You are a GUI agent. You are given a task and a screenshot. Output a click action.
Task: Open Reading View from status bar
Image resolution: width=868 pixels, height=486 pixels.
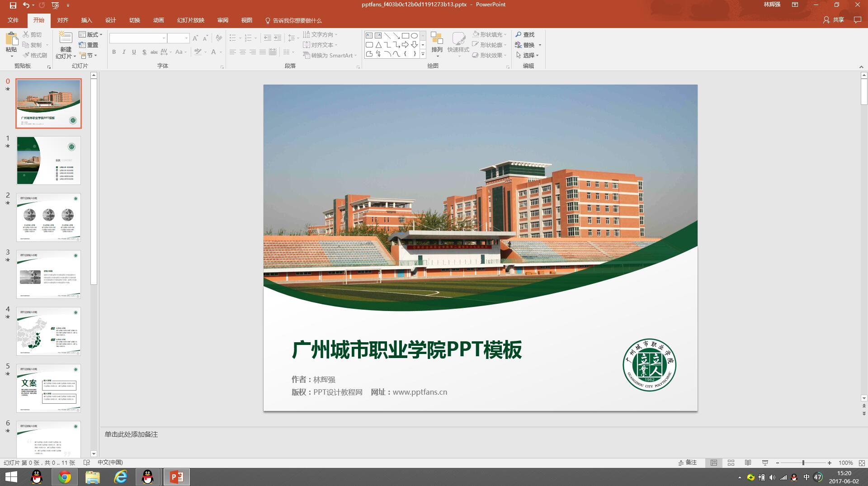(x=748, y=462)
